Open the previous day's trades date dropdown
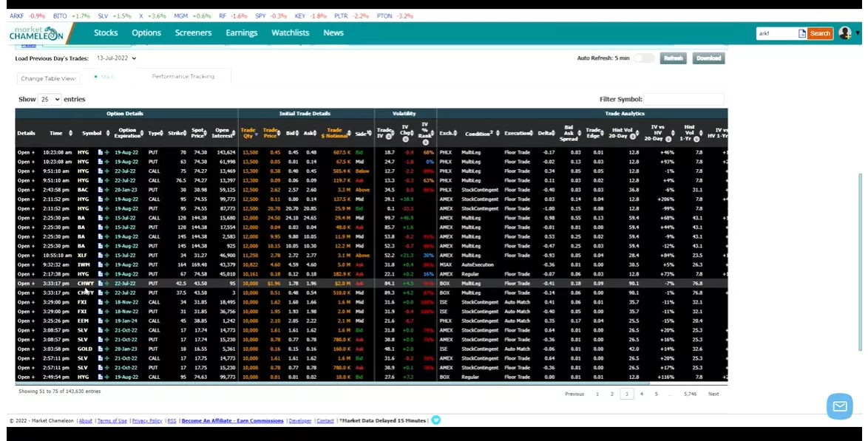The image size is (868, 441). 116,58
